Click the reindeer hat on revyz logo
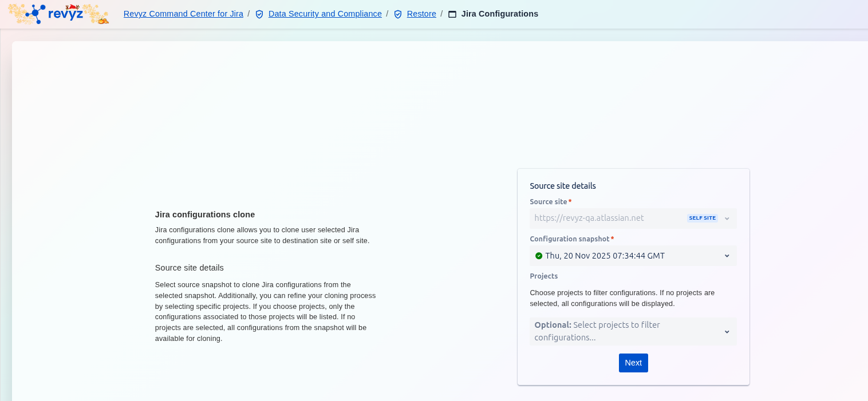The image size is (868, 401). (73, 7)
